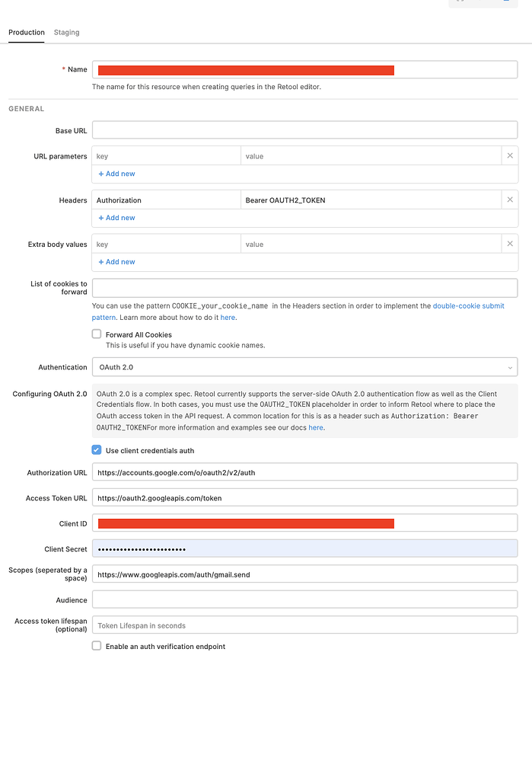Screen dimensions: 532x780
Task: Select the Scopes input containing gmail.send
Action: pos(304,574)
